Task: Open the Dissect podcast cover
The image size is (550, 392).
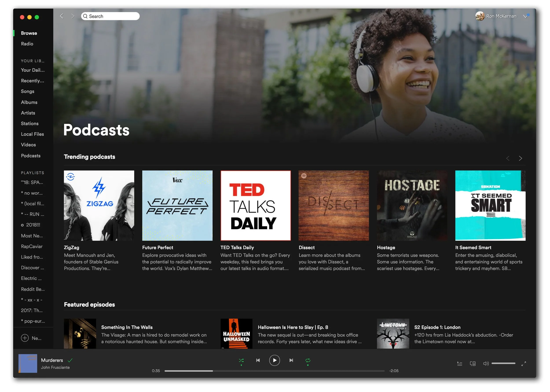Action: click(334, 206)
